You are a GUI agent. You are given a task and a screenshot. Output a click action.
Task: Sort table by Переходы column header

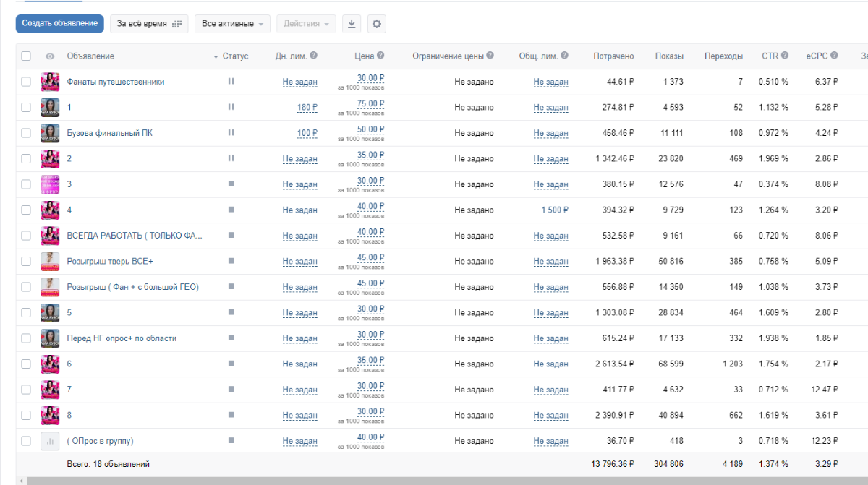[x=723, y=56]
